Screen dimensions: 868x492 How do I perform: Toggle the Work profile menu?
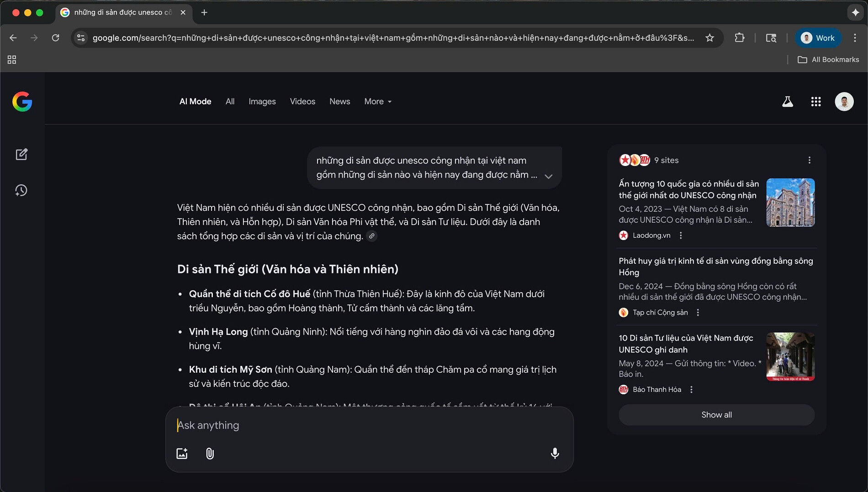pyautogui.click(x=818, y=38)
